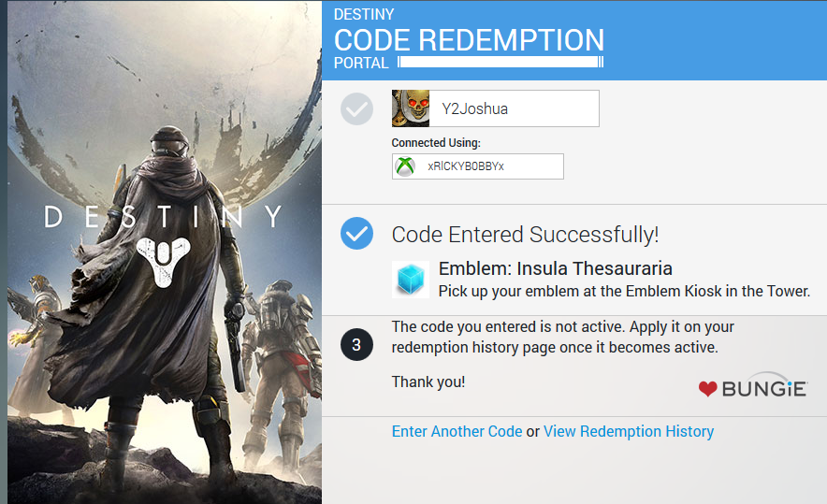Viewport: 827px width, 504px height.
Task: Click the red heart next to Bungie
Action: [708, 389]
